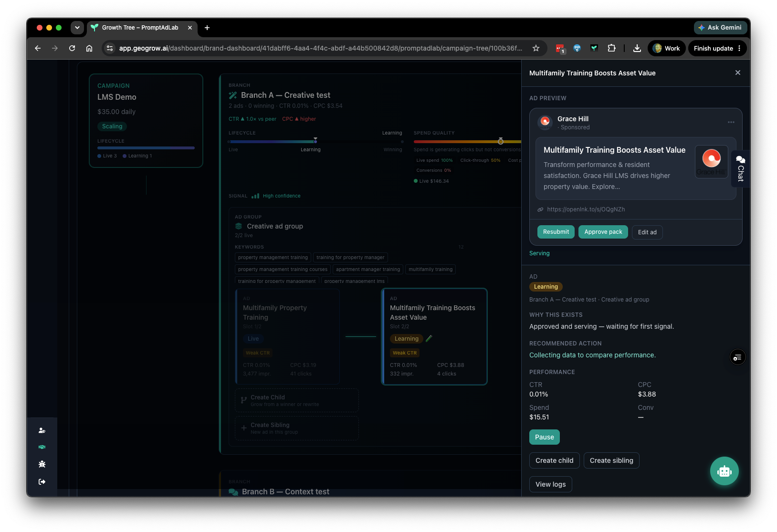Click the round list icon at the panel edge
The image size is (777, 532).
[737, 357]
